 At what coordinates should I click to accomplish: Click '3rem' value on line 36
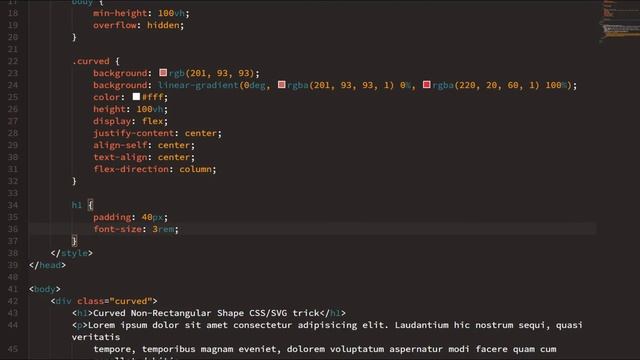163,229
